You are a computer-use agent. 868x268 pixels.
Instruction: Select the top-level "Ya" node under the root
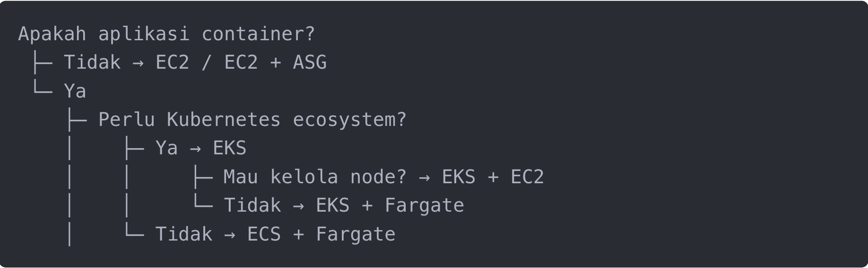pyautogui.click(x=75, y=91)
